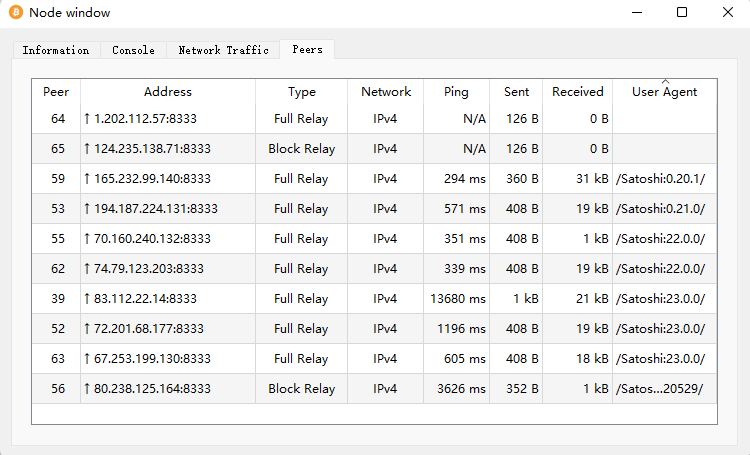Click peer number 55 cell
This screenshot has height=455, width=750.
(x=57, y=239)
